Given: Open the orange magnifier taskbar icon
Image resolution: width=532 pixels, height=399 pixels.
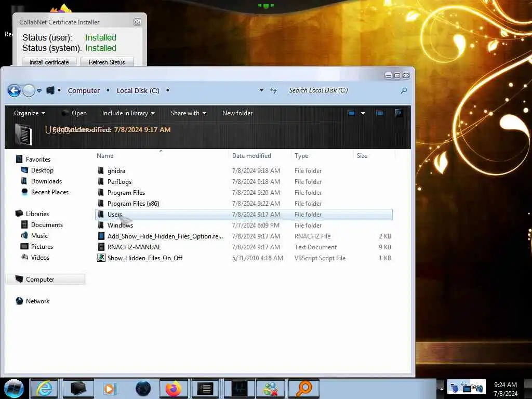Looking at the screenshot, I should pos(304,389).
